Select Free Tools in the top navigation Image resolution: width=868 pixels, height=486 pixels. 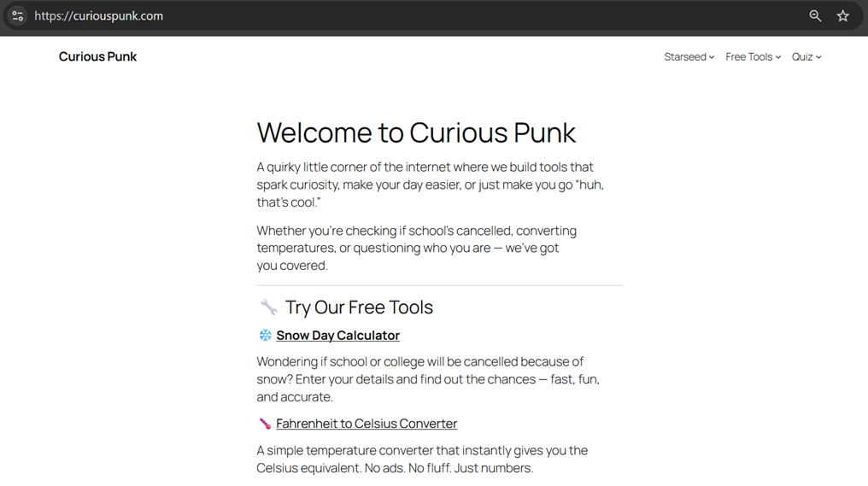click(x=748, y=57)
